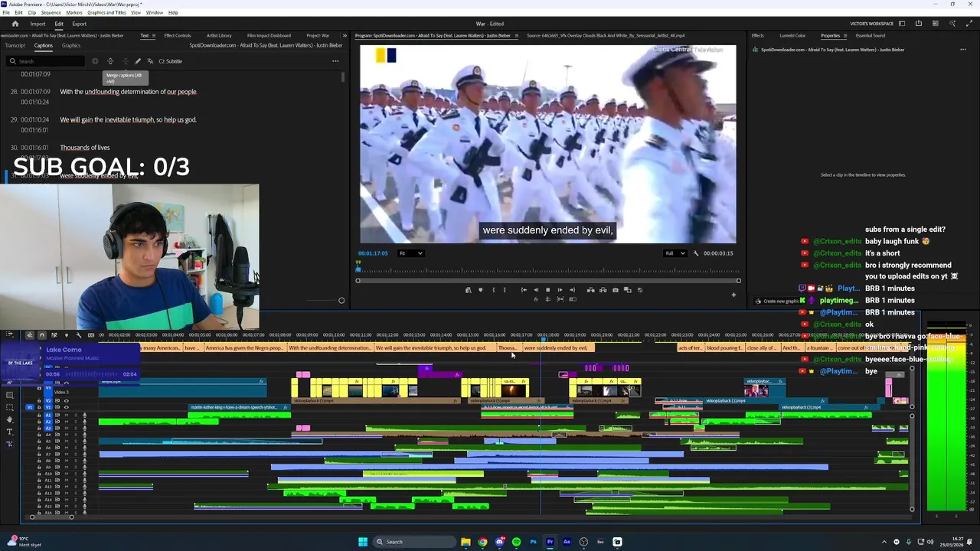Click the translate captions icon

(150, 61)
